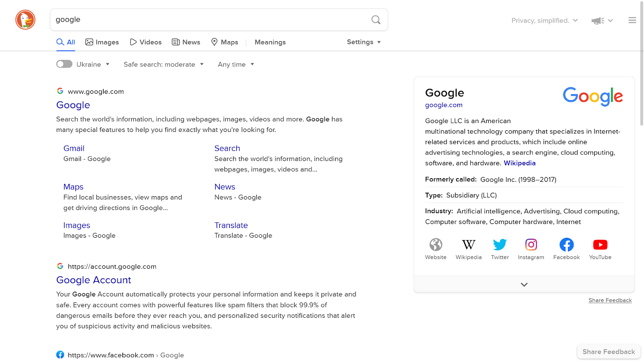Viewport: 644px width, 362px height.
Task: Open YouTube icon in Google info panel
Action: (600, 245)
